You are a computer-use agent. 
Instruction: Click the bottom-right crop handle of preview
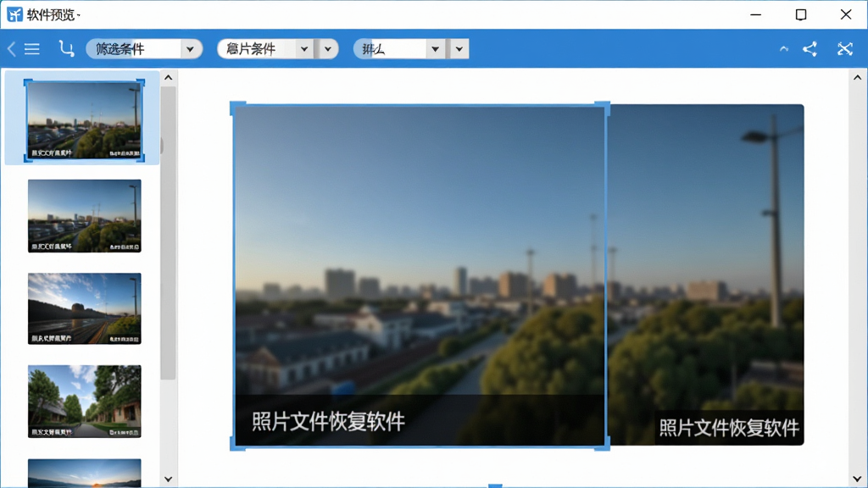coord(603,443)
